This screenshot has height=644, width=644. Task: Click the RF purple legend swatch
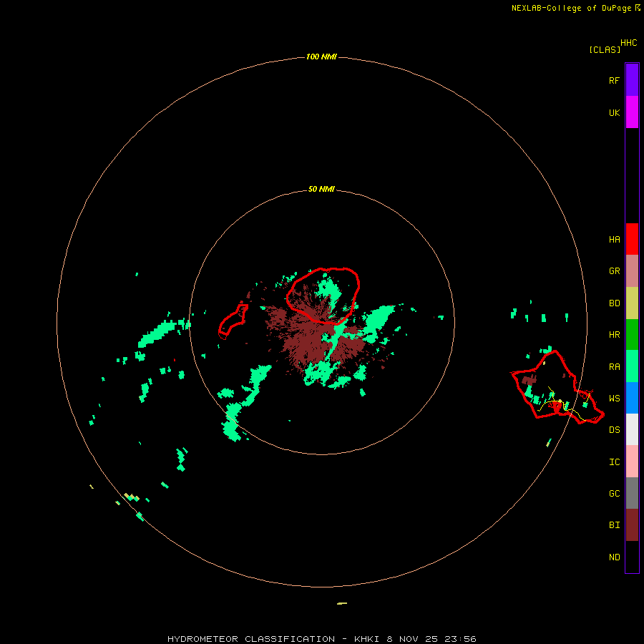(x=632, y=80)
